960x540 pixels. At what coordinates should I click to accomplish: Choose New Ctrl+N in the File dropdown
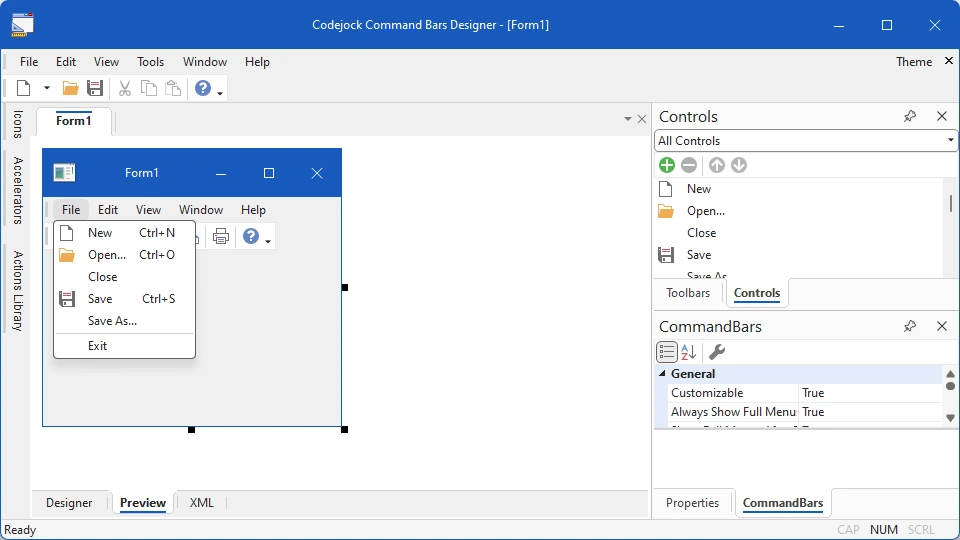tap(124, 233)
